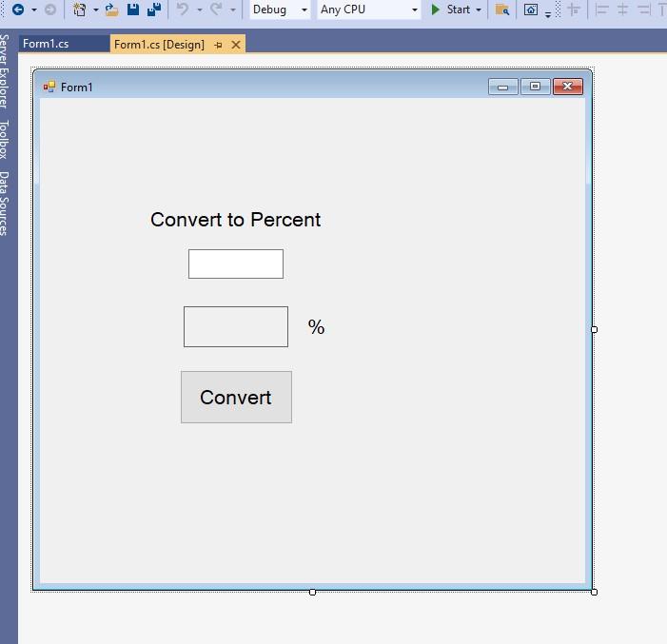Image resolution: width=667 pixels, height=644 pixels.
Task: Click the bottom-right corner form resize handle
Action: point(595,592)
